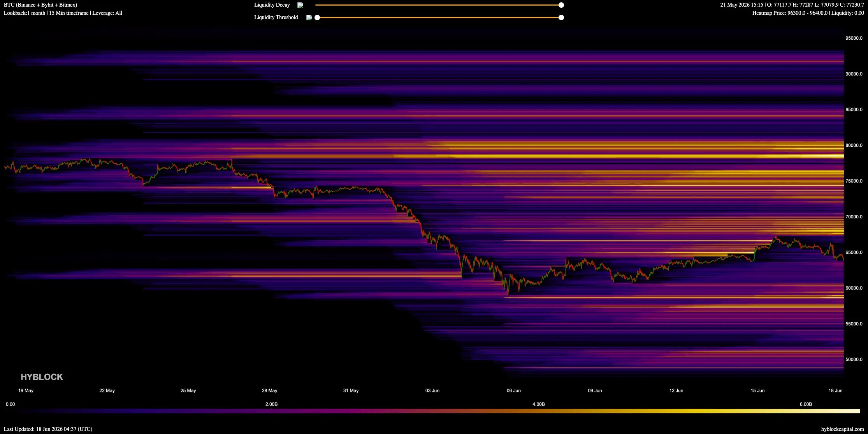
Task: Click the 80000.0 price axis label
Action: point(854,145)
